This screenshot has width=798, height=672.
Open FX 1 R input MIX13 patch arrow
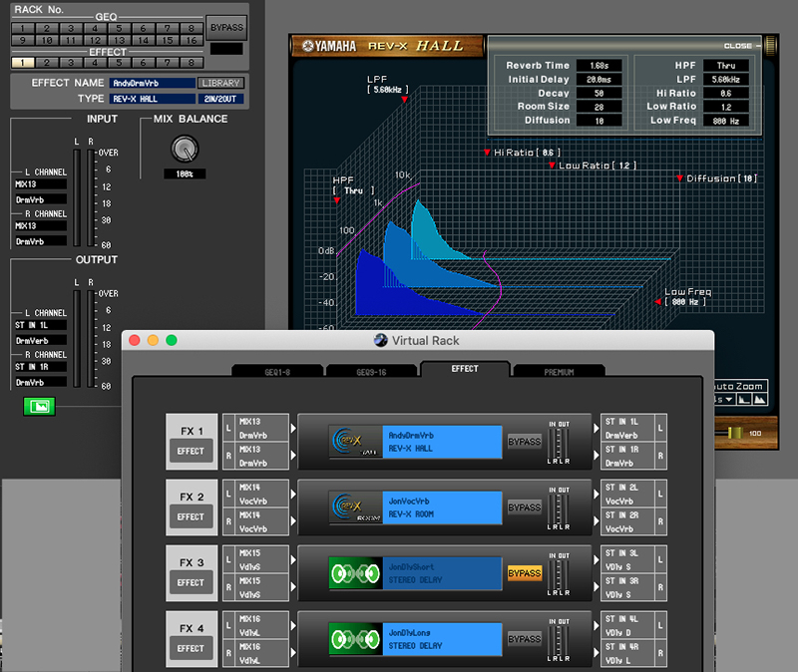293,456
